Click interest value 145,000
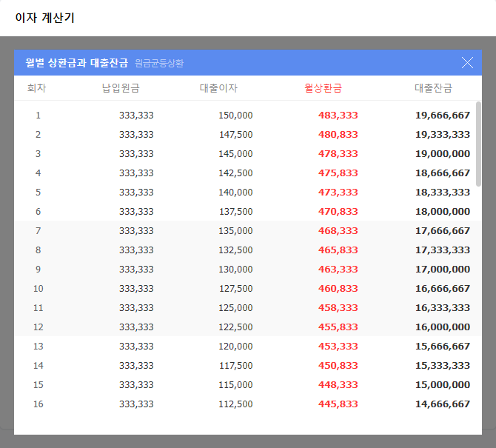Image resolution: width=496 pixels, height=448 pixels. [235, 154]
